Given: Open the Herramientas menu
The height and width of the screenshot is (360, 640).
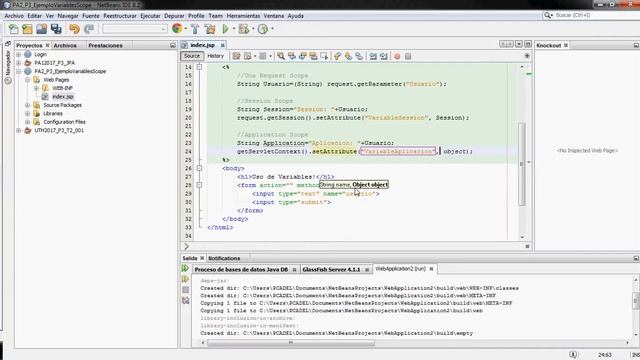Looking at the screenshot, I should 243,16.
